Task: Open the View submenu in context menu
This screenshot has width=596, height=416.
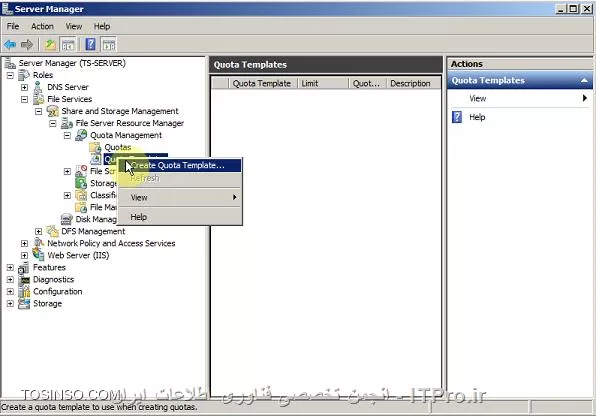Action: click(180, 197)
